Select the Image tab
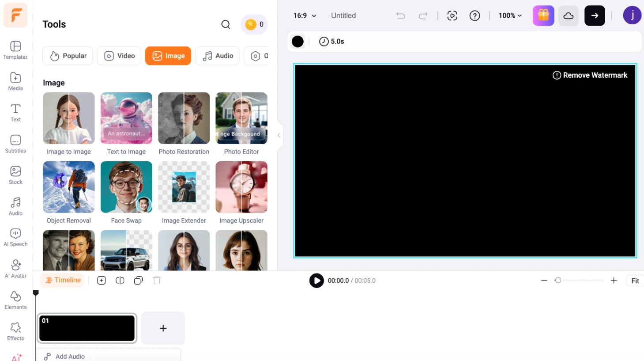 click(x=168, y=56)
